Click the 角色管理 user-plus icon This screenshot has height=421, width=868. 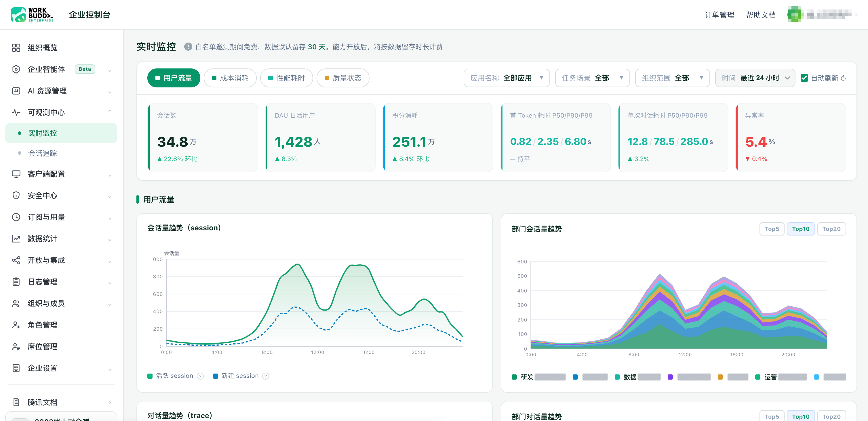[x=16, y=325]
